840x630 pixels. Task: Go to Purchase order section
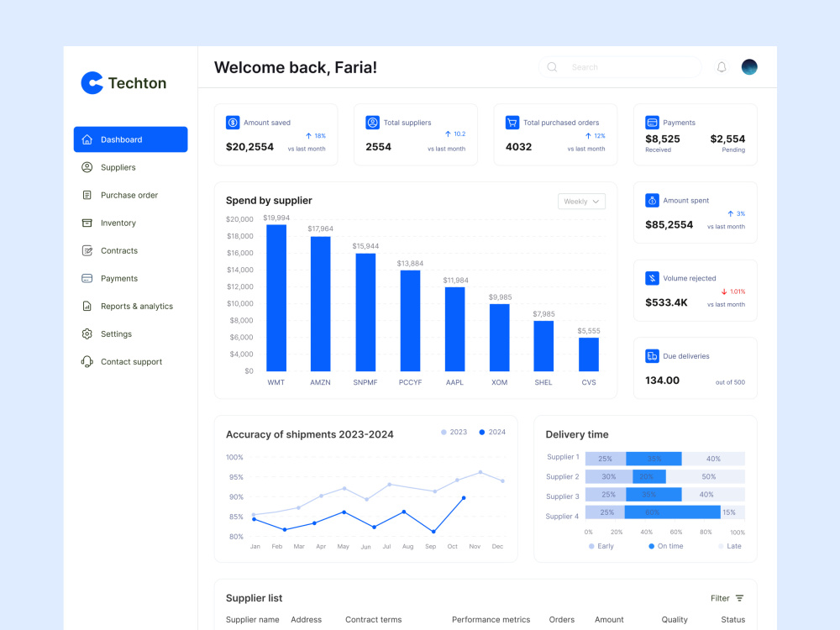coord(129,195)
